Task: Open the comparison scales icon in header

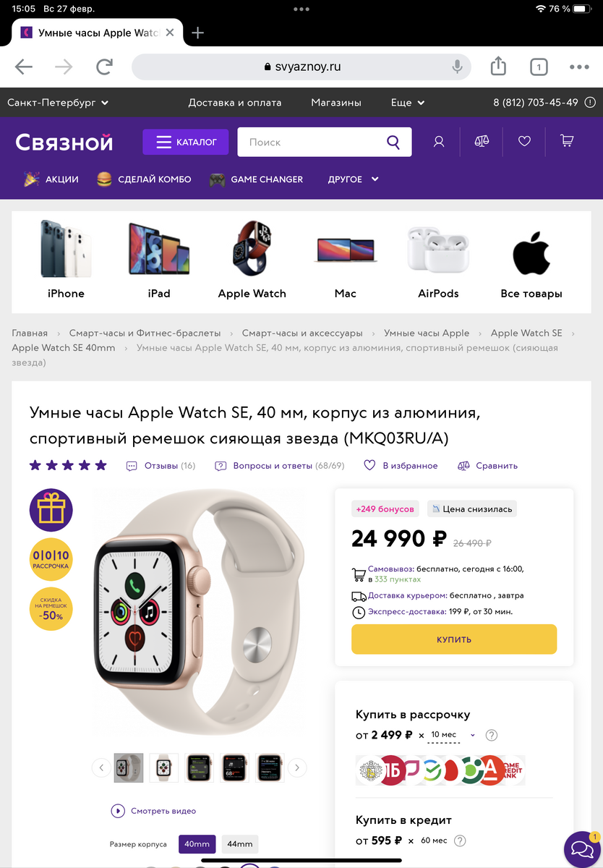Action: point(482,142)
